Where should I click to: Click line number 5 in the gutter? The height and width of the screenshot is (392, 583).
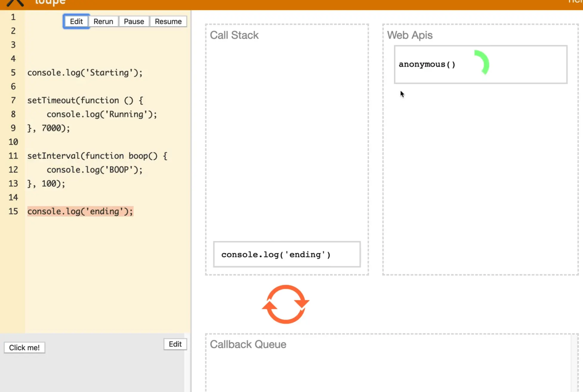(x=13, y=72)
